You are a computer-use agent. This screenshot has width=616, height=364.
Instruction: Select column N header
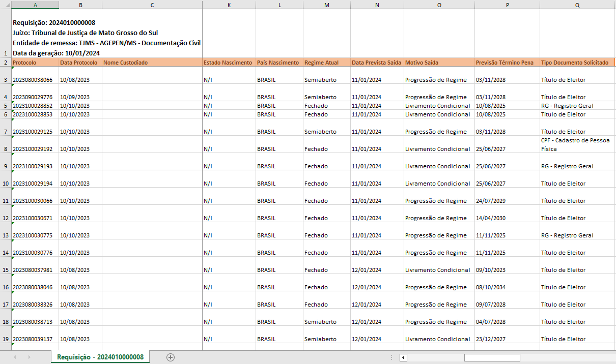(x=377, y=5)
